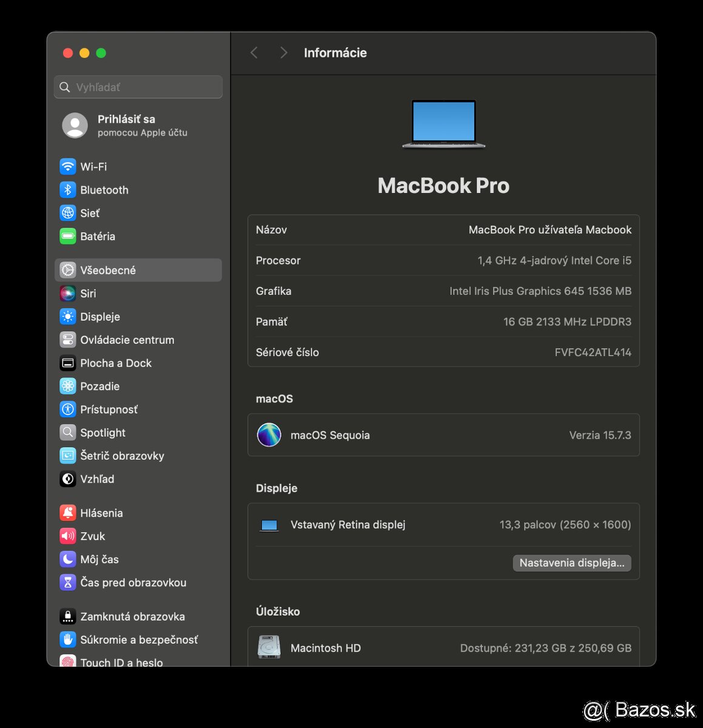The height and width of the screenshot is (728, 703).
Task: Select the Spotlight magnifier icon
Action: coord(68,433)
